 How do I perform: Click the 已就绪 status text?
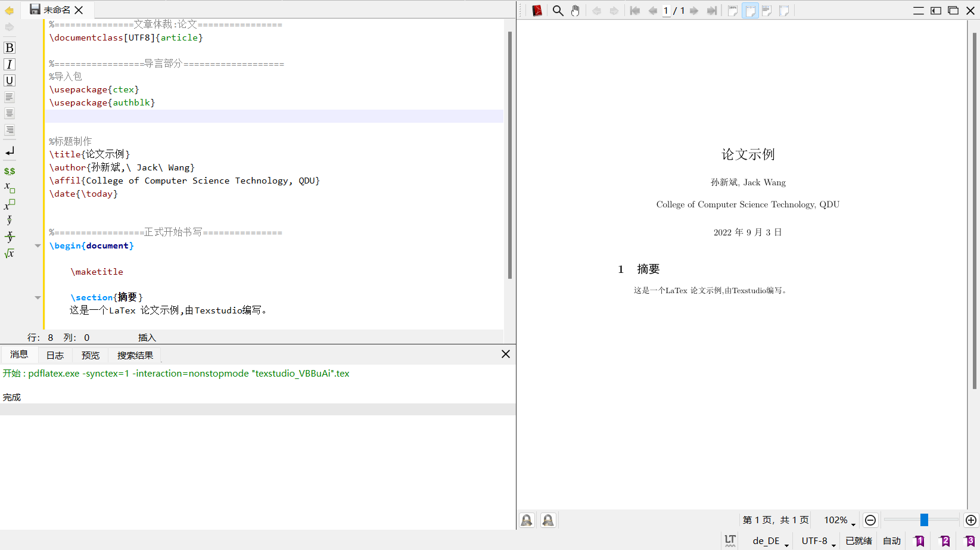click(858, 540)
